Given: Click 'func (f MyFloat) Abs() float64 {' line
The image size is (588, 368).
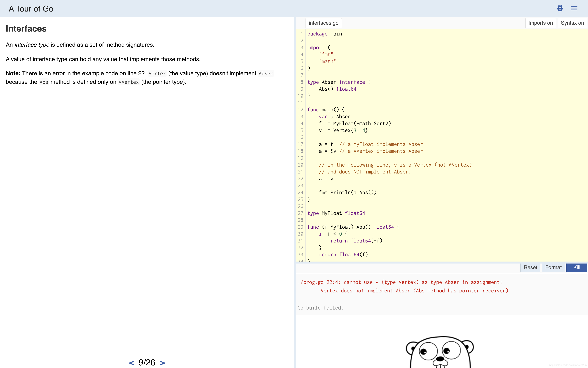Looking at the screenshot, I should point(354,227).
